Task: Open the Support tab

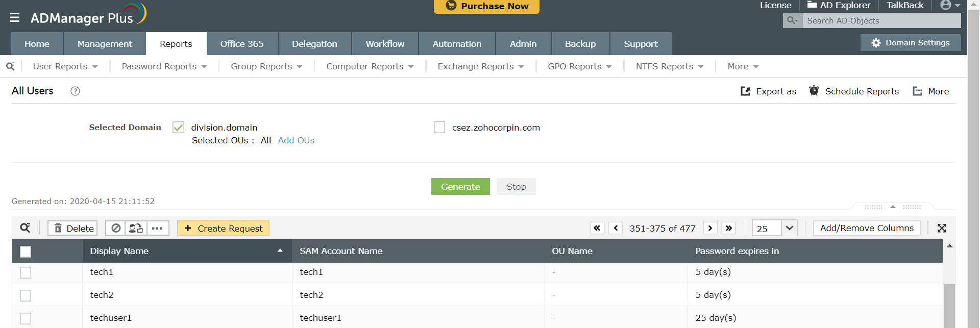Action: point(641,44)
